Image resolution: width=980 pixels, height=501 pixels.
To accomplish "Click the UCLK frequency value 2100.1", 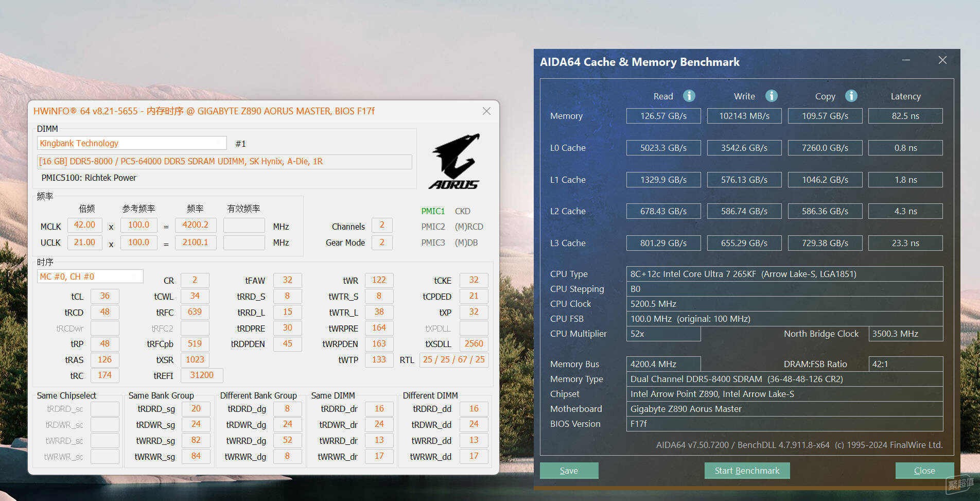I will coord(196,243).
